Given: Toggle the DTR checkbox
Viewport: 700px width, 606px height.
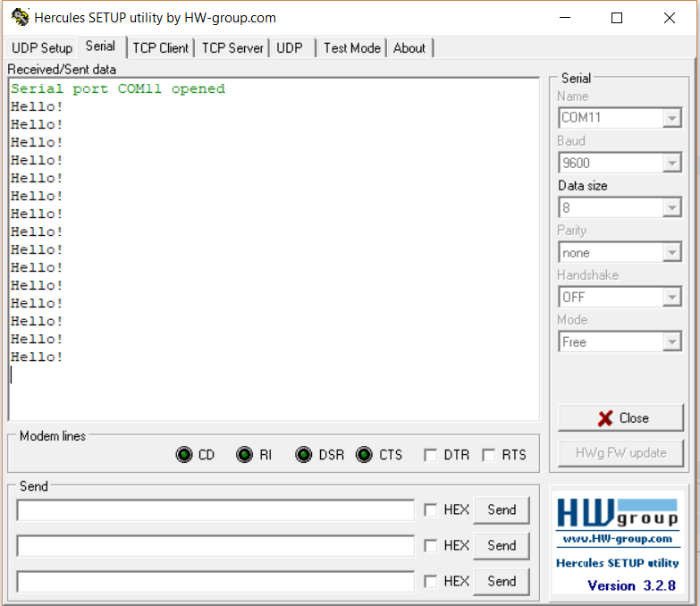Looking at the screenshot, I should (x=431, y=455).
